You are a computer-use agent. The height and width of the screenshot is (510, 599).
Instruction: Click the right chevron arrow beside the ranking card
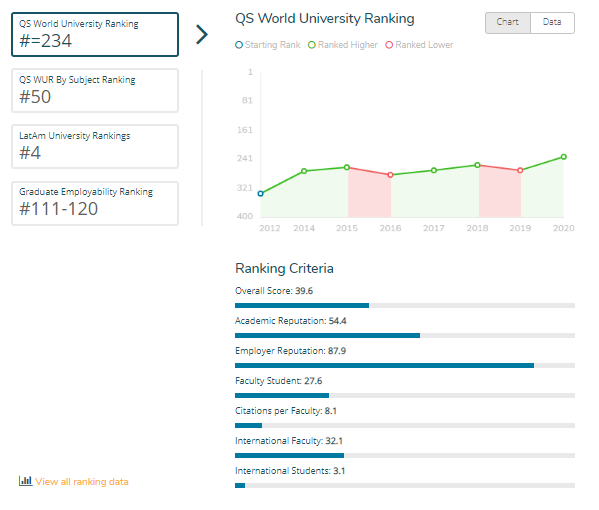[x=202, y=35]
